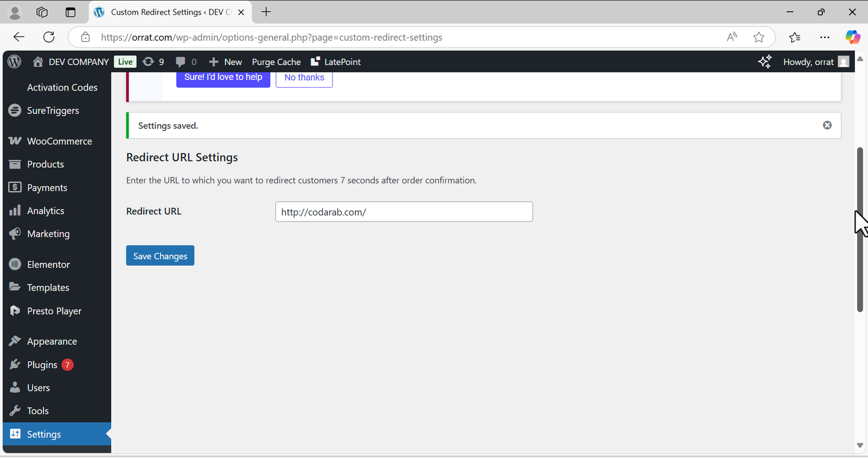Open the comments bubble icon showing 0
Screen dimensions: 868x458
click(x=186, y=62)
